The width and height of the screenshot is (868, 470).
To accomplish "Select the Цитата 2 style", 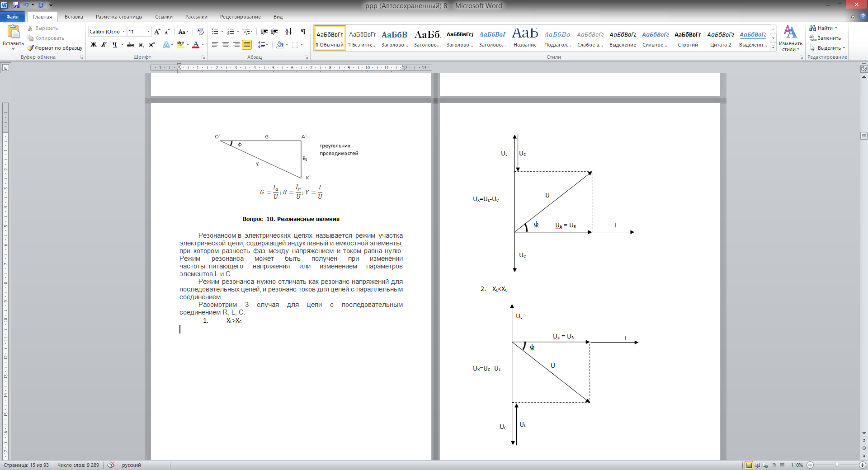I will tap(720, 38).
